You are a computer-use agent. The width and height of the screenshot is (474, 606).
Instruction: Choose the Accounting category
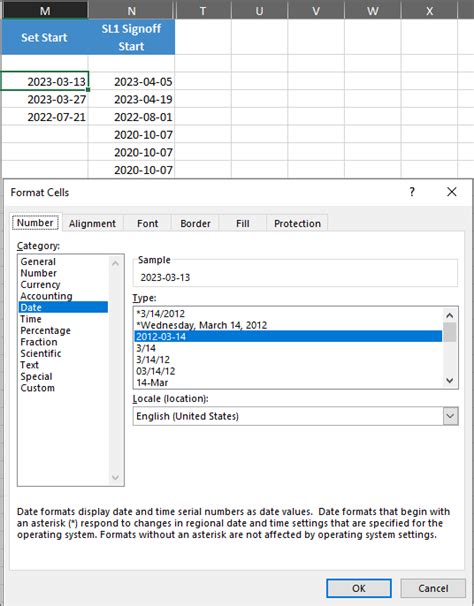[63, 296]
